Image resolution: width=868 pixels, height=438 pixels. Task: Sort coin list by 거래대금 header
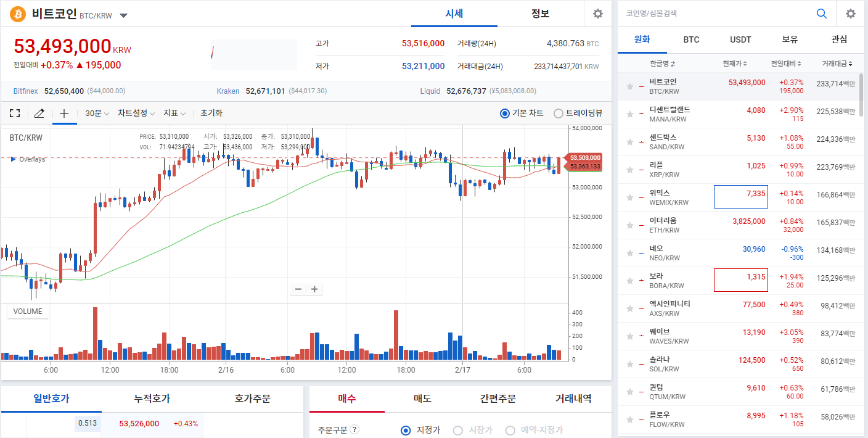click(837, 64)
